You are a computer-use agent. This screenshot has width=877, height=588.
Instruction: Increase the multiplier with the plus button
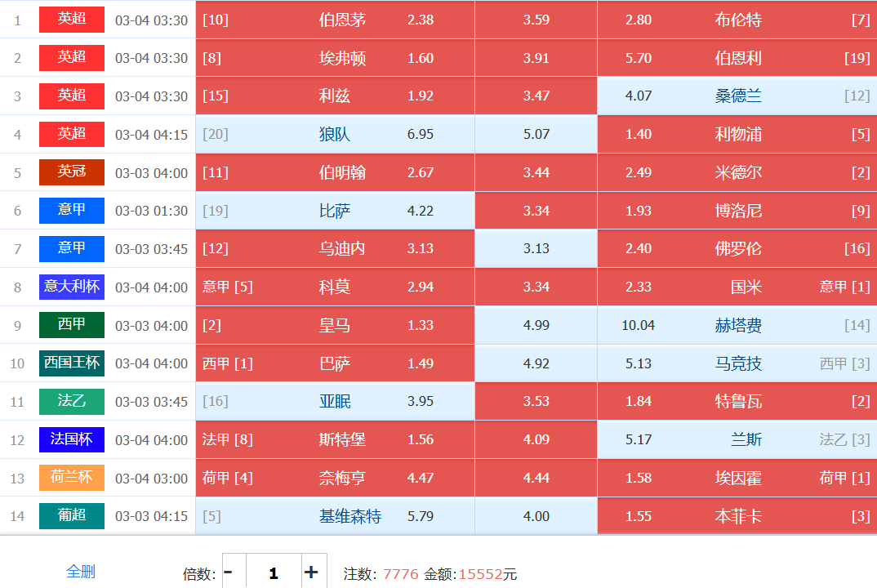[x=311, y=572]
